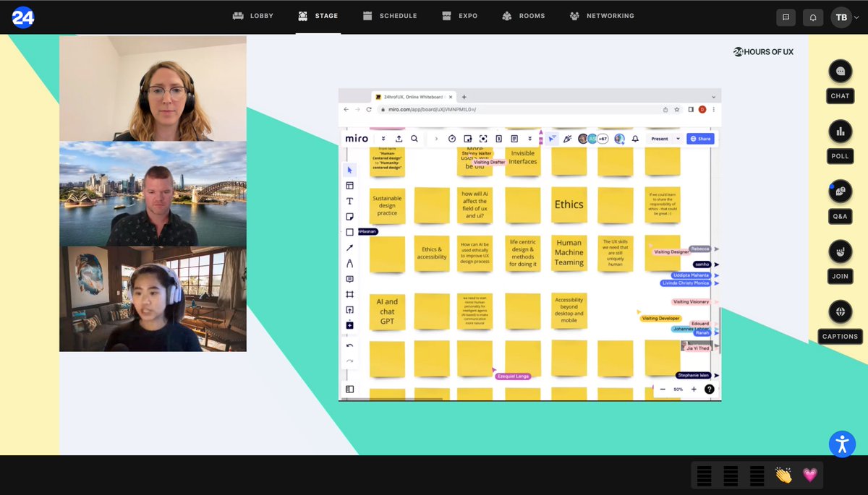Send a pink heart reaction

(809, 475)
